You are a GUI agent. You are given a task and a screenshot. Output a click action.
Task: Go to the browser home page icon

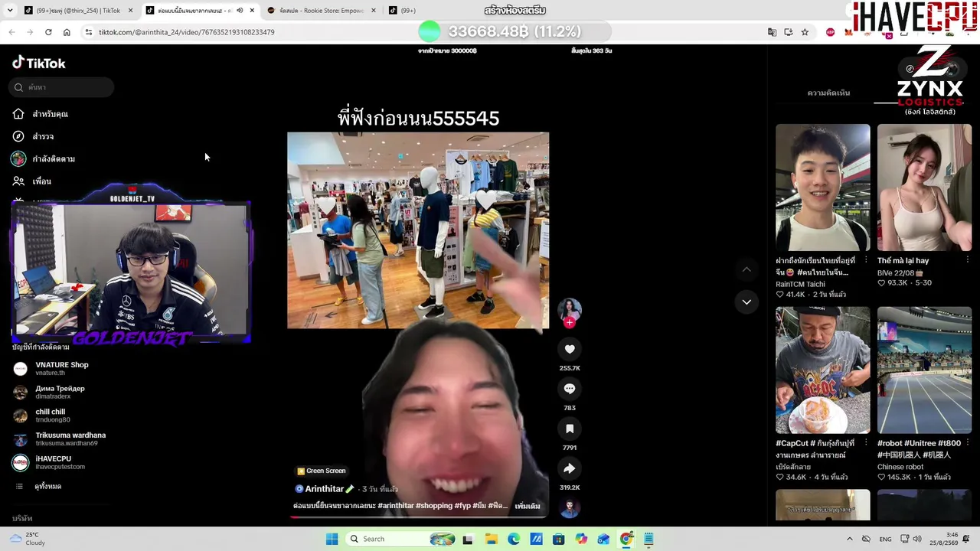(x=67, y=32)
